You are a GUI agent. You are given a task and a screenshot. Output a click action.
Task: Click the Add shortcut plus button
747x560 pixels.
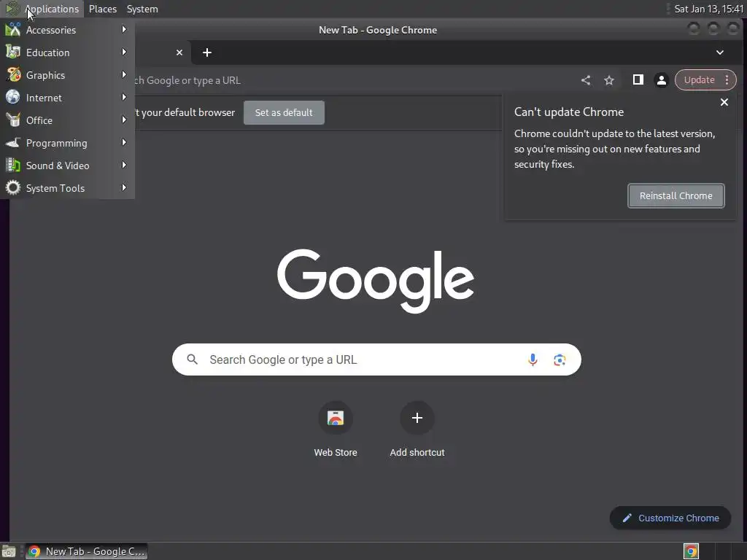(417, 418)
